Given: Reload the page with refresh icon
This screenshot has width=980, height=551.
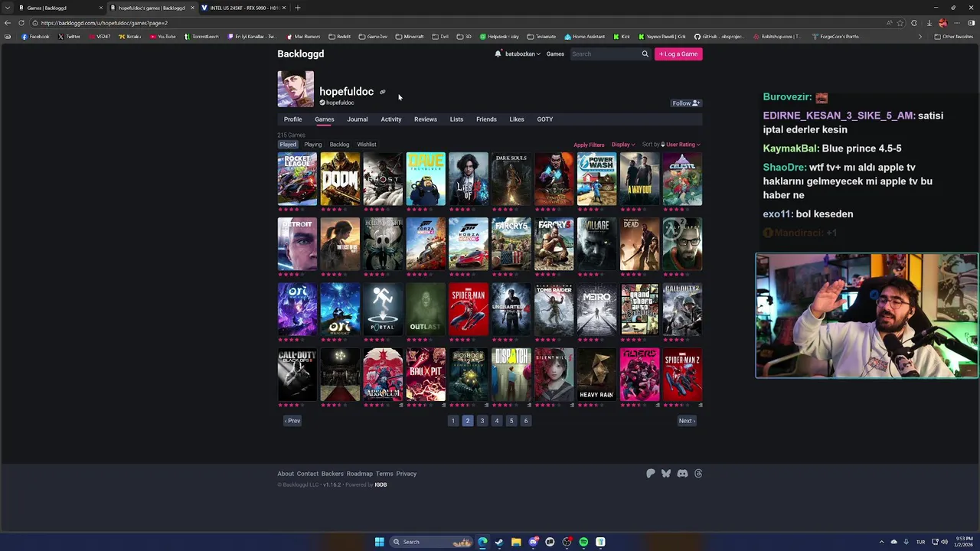Looking at the screenshot, I should click(x=21, y=23).
